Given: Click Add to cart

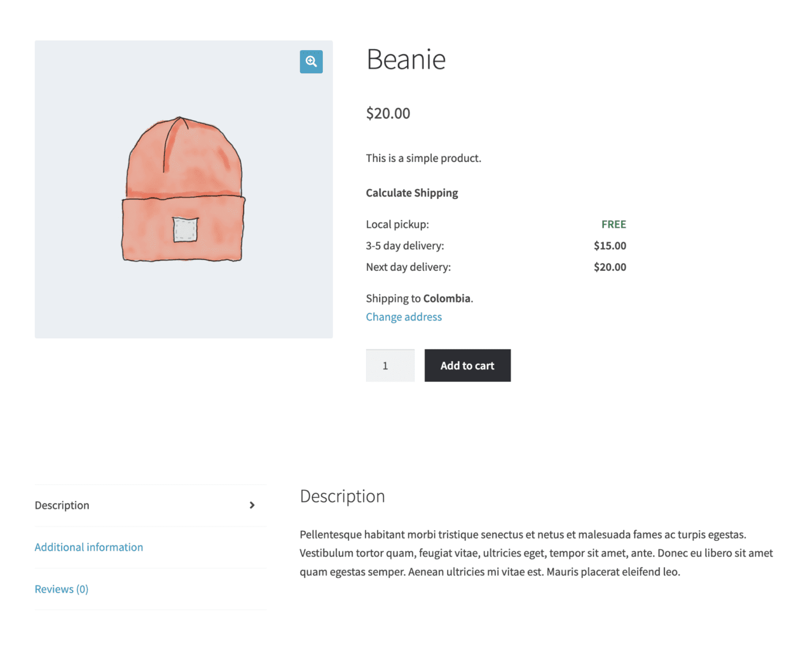Looking at the screenshot, I should (x=467, y=365).
